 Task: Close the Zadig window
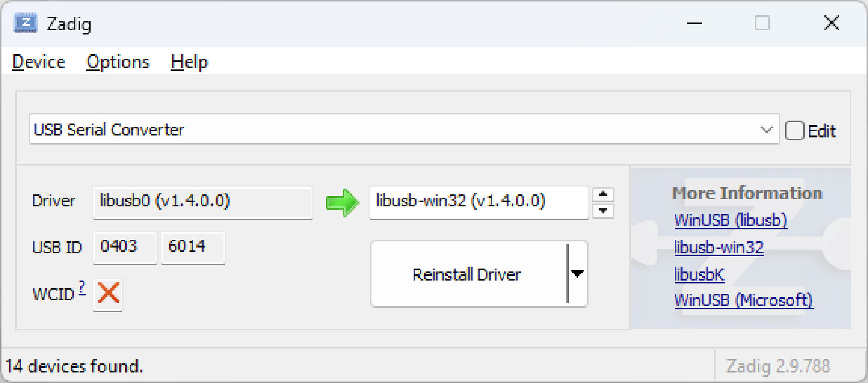point(832,23)
